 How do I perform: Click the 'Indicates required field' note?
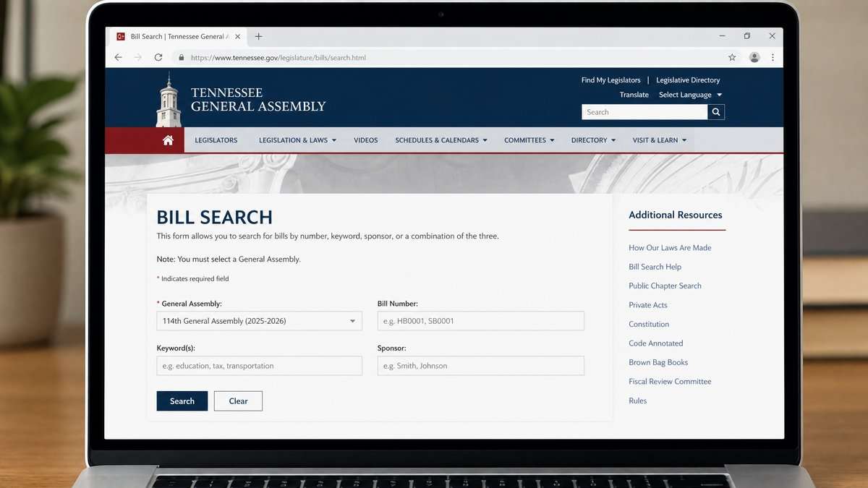coord(193,278)
